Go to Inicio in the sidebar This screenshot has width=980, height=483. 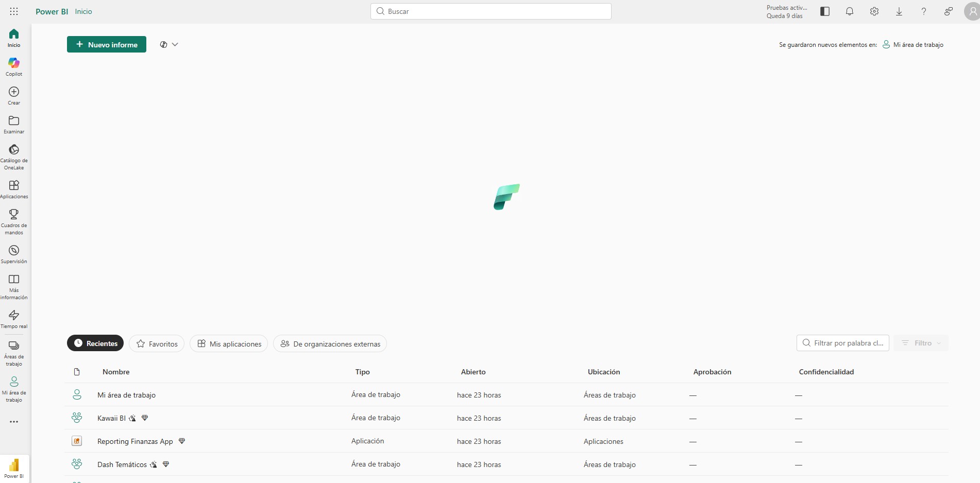point(14,38)
